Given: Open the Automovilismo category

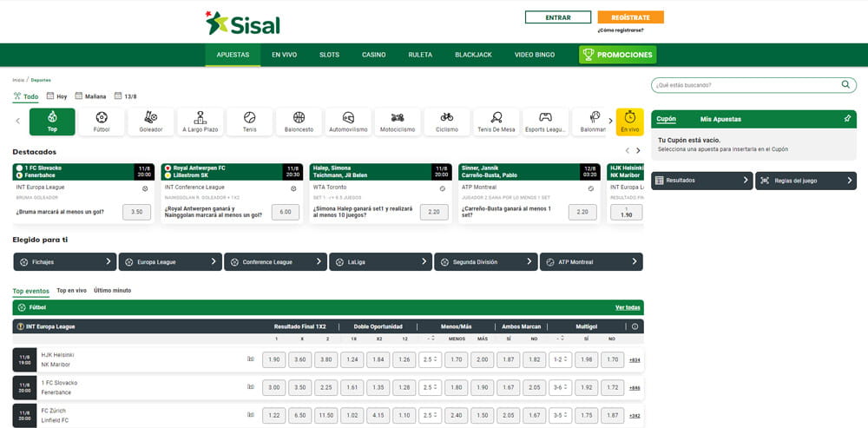Looking at the screenshot, I should 348,122.
